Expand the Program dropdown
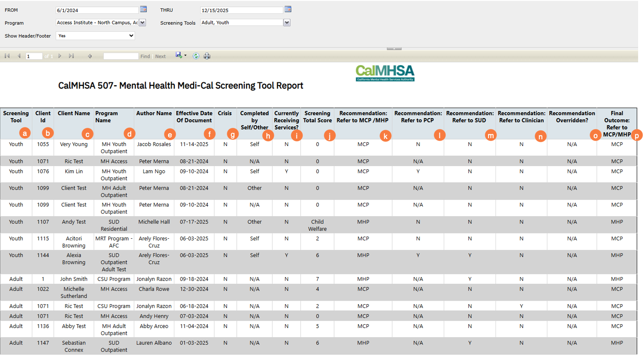The height and width of the screenshot is (356, 644). pos(143,23)
